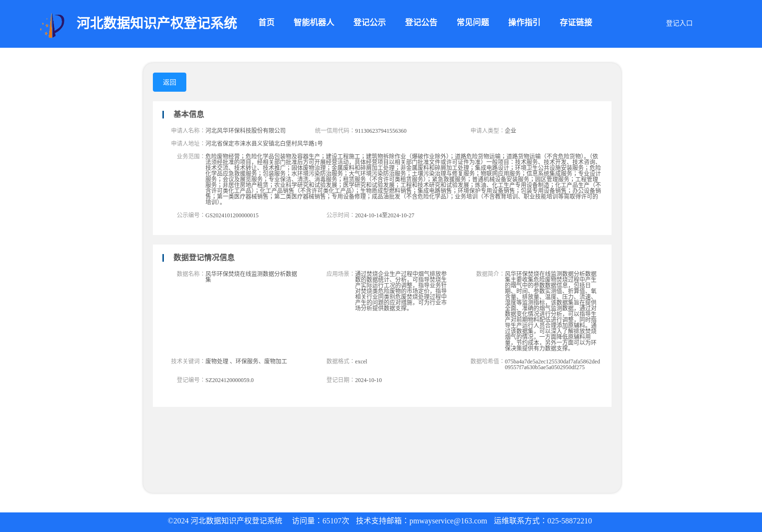
Task: Select the 基本信息 section heading
Action: pos(188,114)
